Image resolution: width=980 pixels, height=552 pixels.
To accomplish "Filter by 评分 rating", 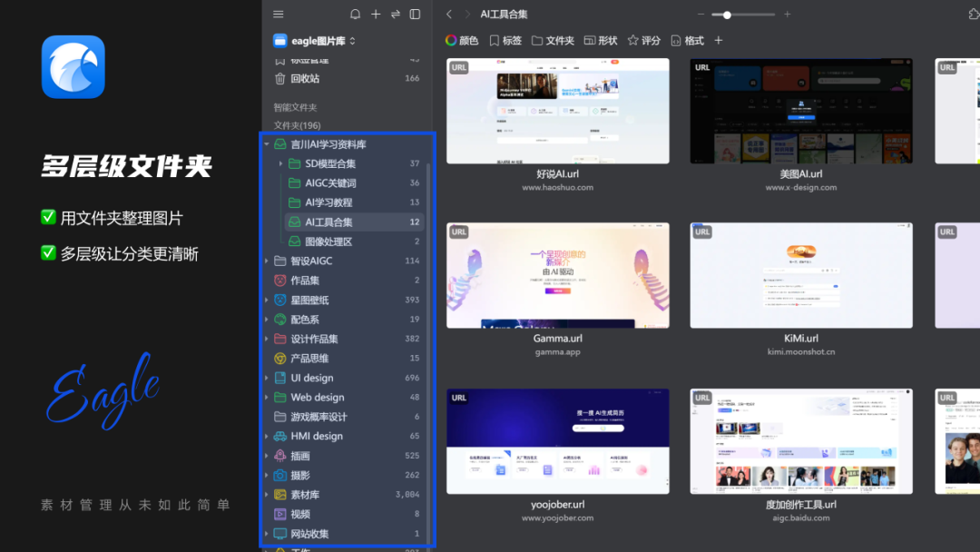I will coord(643,41).
